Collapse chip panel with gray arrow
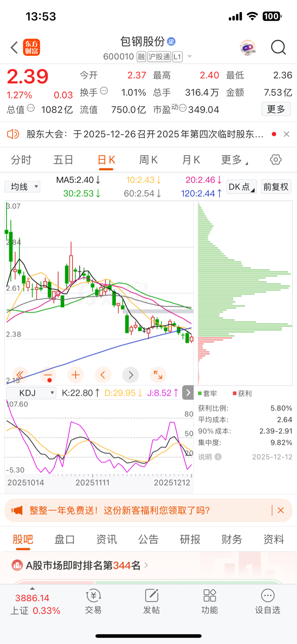Viewport: 297px width, 644px height. pyautogui.click(x=188, y=393)
